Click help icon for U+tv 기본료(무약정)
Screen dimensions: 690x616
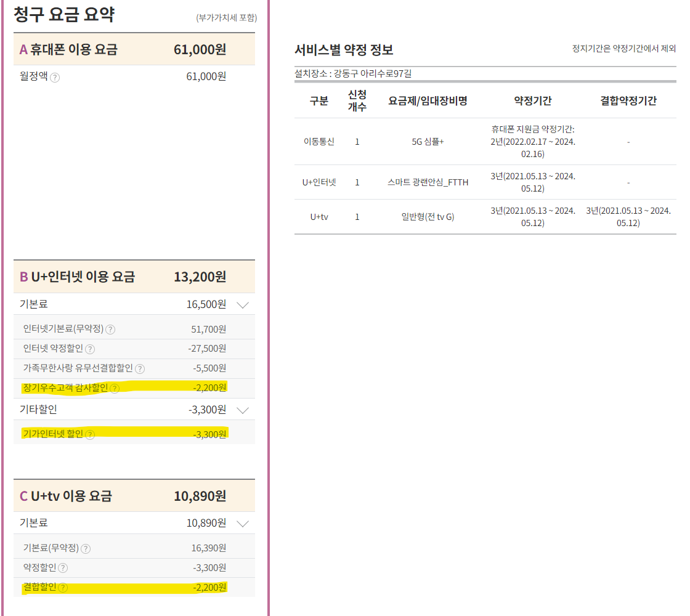point(86,548)
